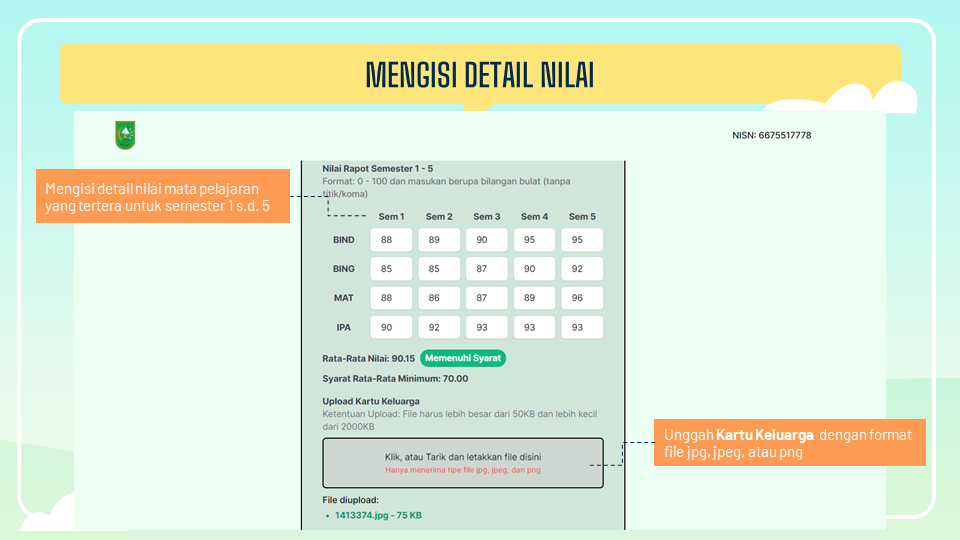Click the Mengisi Detail Nilai slide title

point(480,74)
